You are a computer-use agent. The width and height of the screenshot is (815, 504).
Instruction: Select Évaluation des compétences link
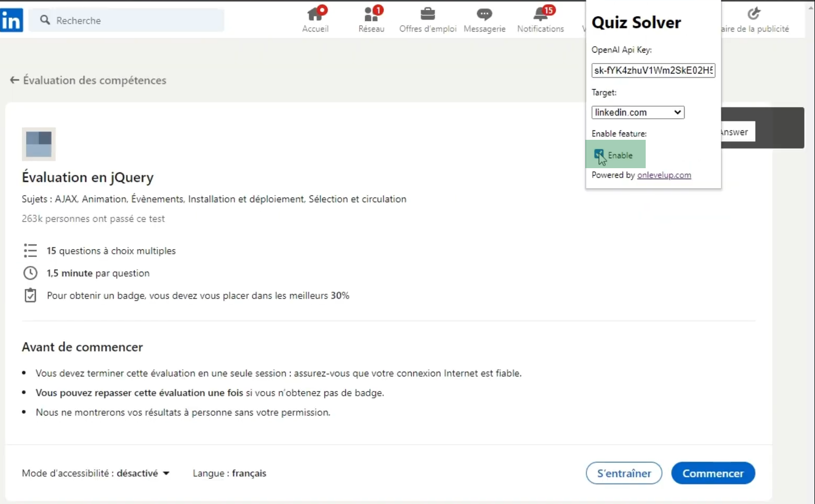[95, 80]
